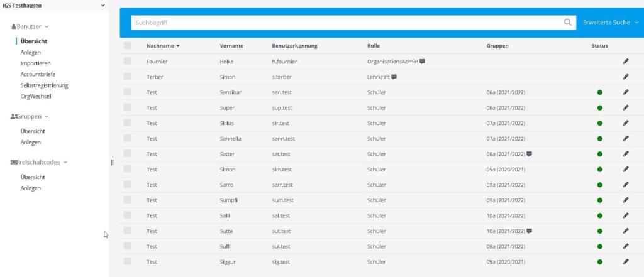The width and height of the screenshot is (644, 277).
Task: Select the checkbox for sup.test user
Action: pos(127,107)
